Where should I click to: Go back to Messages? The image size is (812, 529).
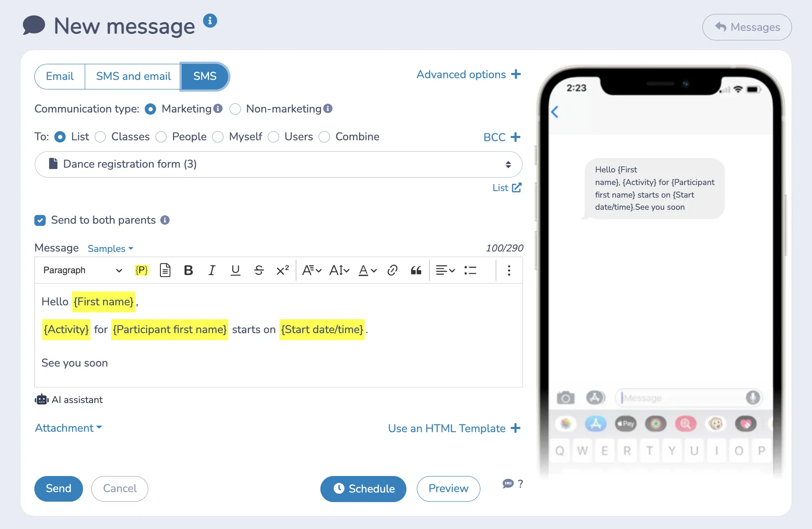click(747, 27)
